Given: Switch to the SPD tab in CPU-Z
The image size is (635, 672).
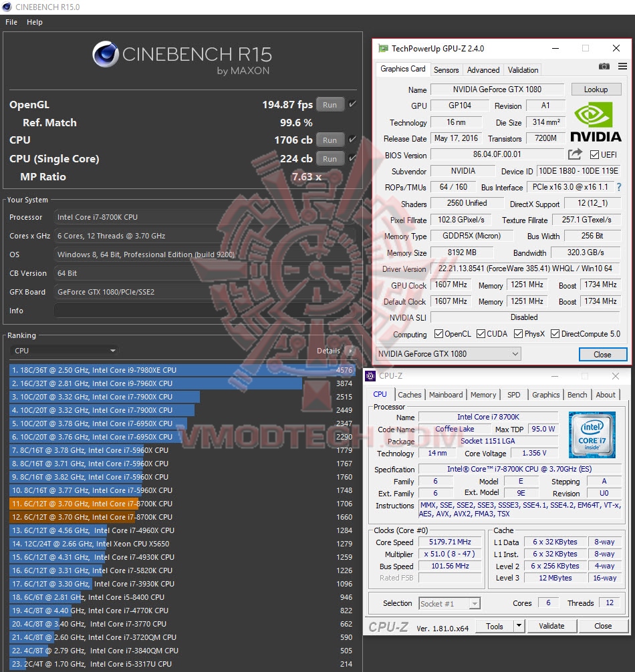Looking at the screenshot, I should point(513,395).
